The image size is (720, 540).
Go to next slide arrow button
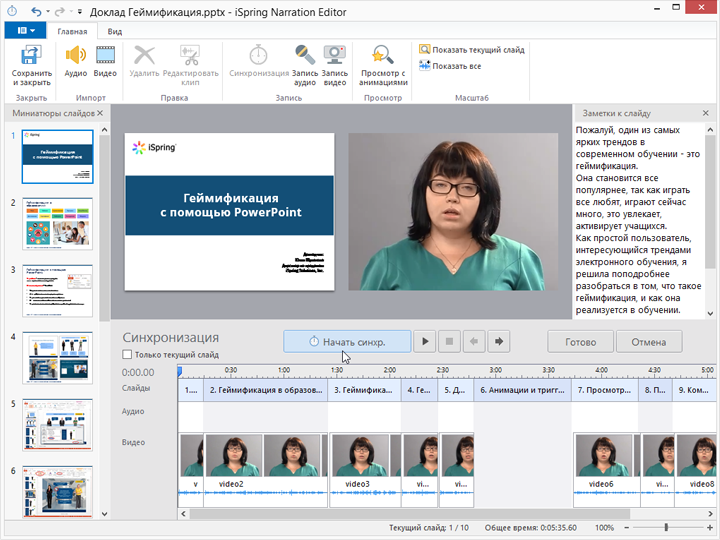point(499,342)
